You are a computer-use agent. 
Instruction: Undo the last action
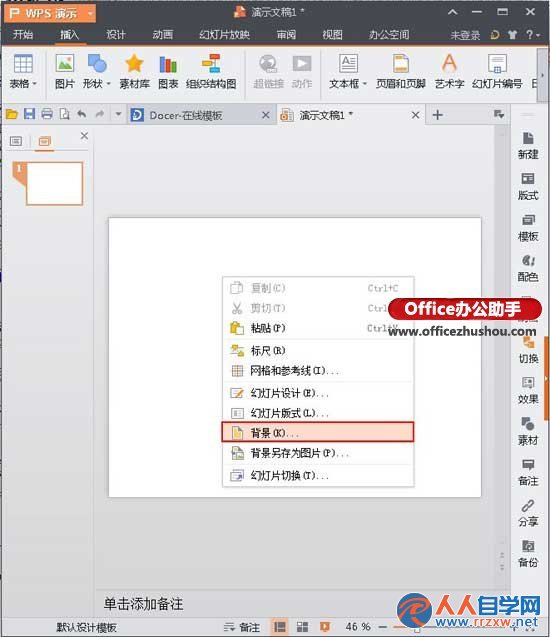[x=82, y=115]
